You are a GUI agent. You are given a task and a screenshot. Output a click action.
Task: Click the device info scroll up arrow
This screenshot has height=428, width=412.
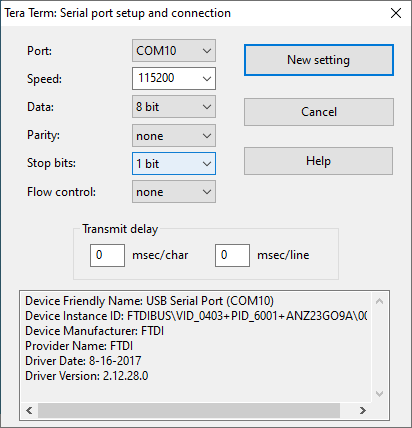(379, 301)
